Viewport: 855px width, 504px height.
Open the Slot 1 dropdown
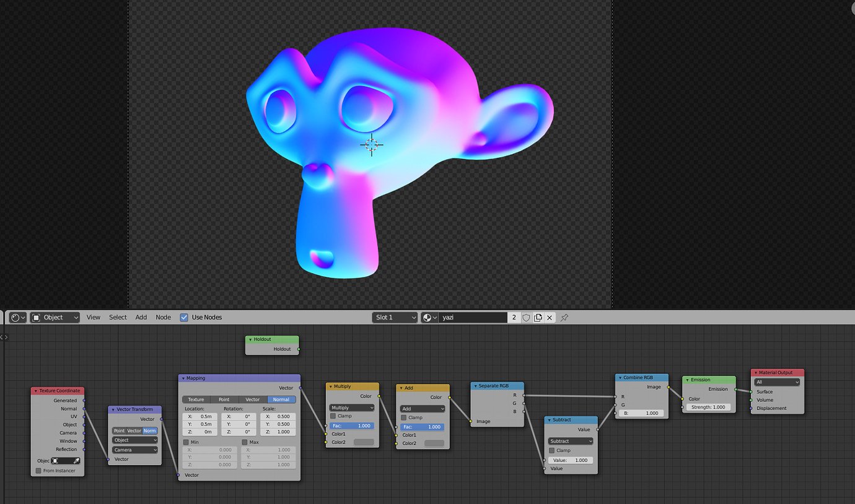[x=395, y=317]
